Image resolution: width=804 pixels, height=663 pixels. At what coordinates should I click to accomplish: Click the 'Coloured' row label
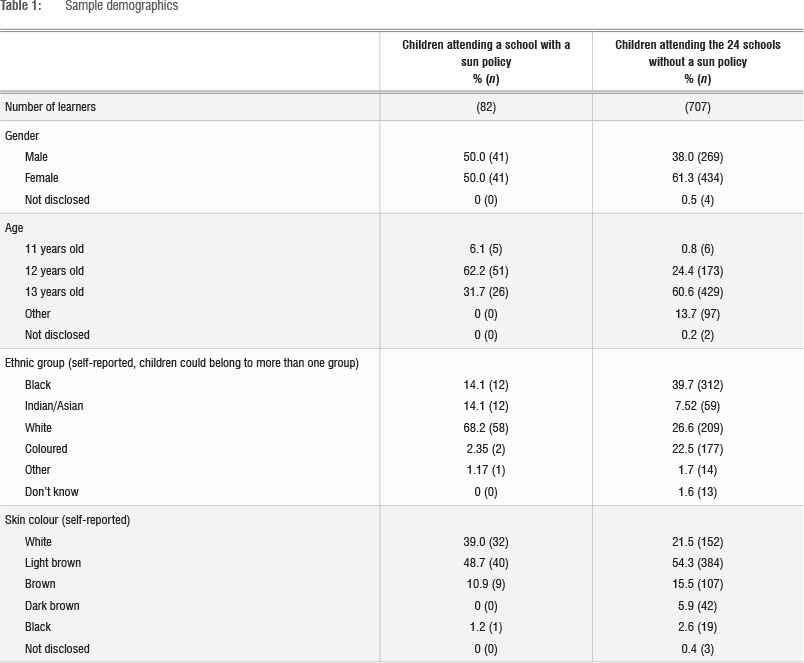click(47, 449)
